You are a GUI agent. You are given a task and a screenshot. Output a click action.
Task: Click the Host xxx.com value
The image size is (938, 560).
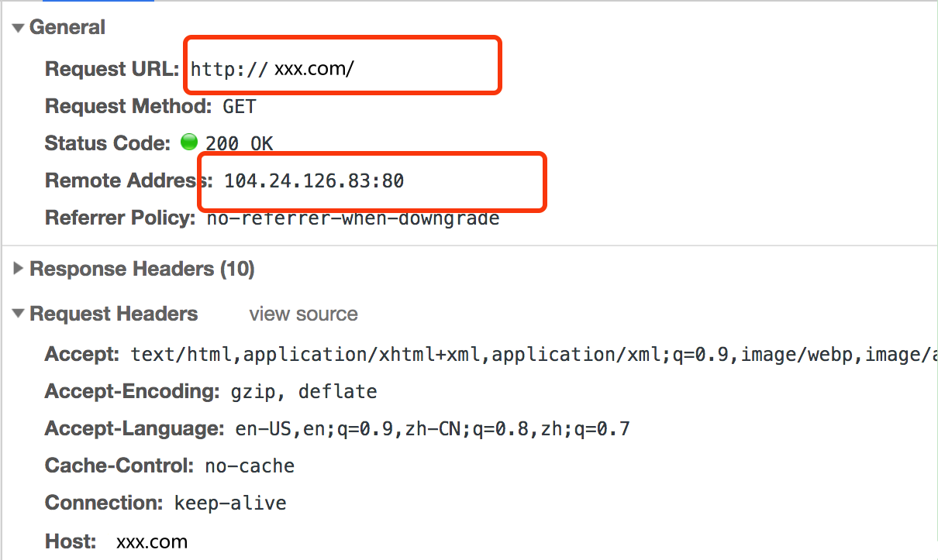(152, 541)
